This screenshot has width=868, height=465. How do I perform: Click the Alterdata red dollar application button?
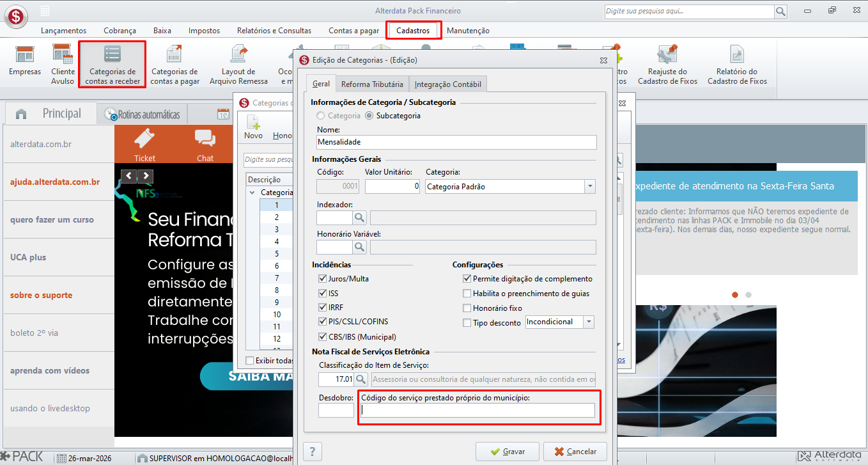point(15,15)
